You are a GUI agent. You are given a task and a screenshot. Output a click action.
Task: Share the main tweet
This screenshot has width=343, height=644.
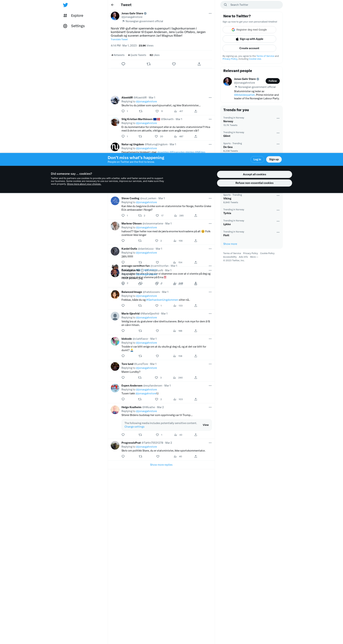point(199,64)
